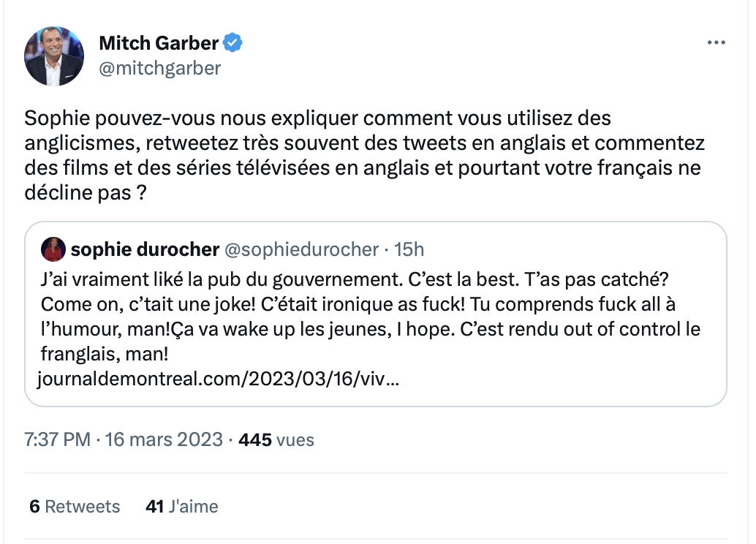Screen dimensions: 756x544
Task: Click the Mitch Garber display name
Action: (x=159, y=43)
